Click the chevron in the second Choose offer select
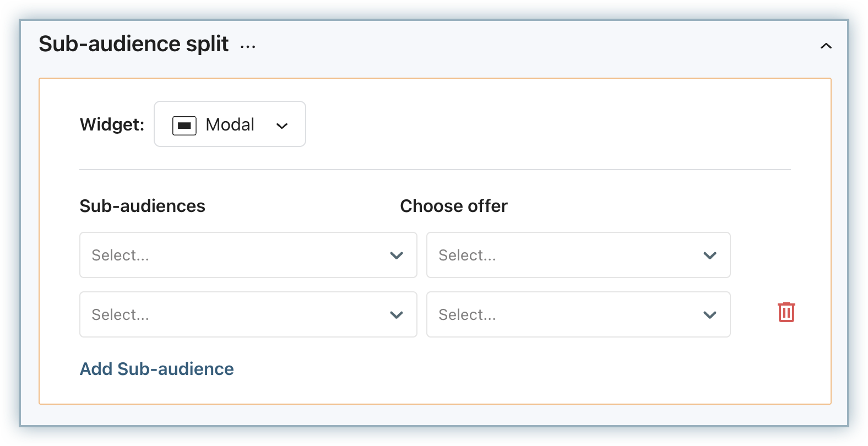 point(710,315)
